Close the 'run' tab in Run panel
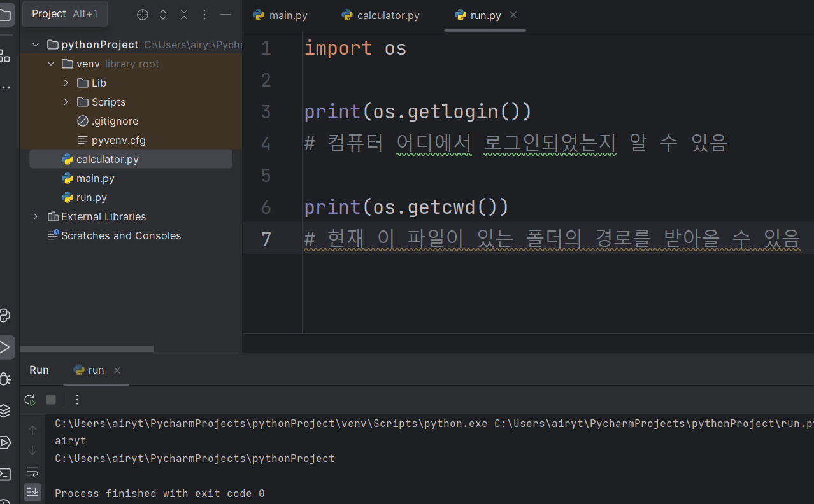Viewport: 814px width, 504px height. point(117,370)
